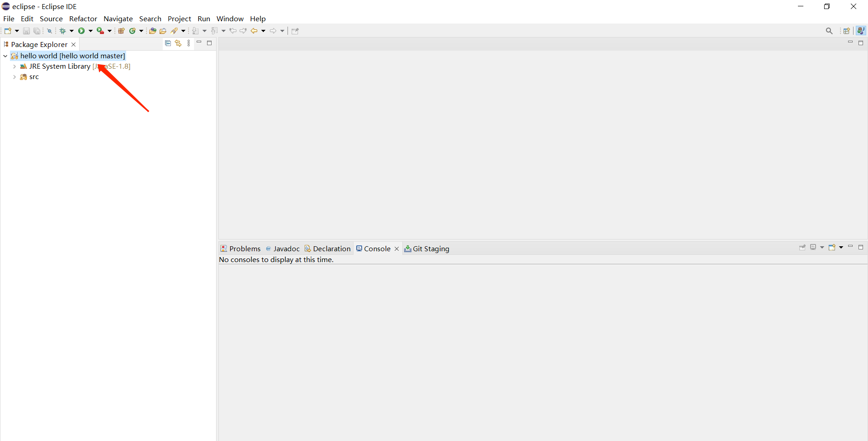Screen dimensions: 868x441
Task: Click Collapse All in Package Explorer
Action: coord(168,43)
